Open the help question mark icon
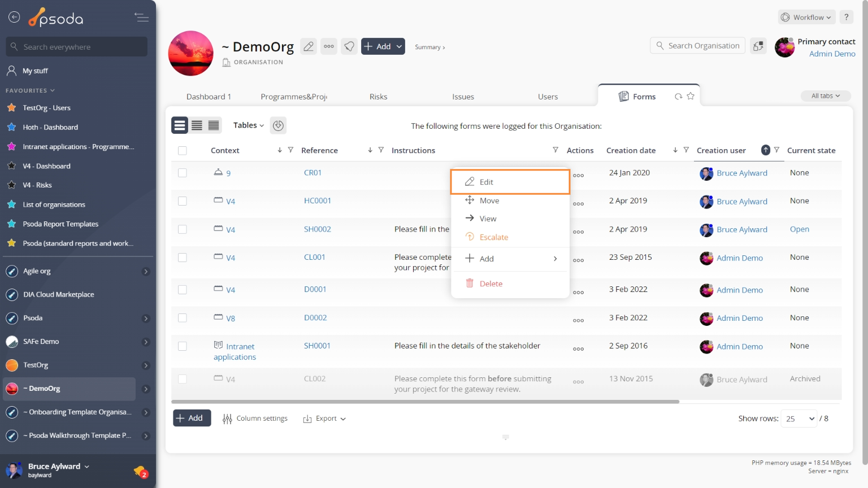868x488 pixels. pos(846,17)
